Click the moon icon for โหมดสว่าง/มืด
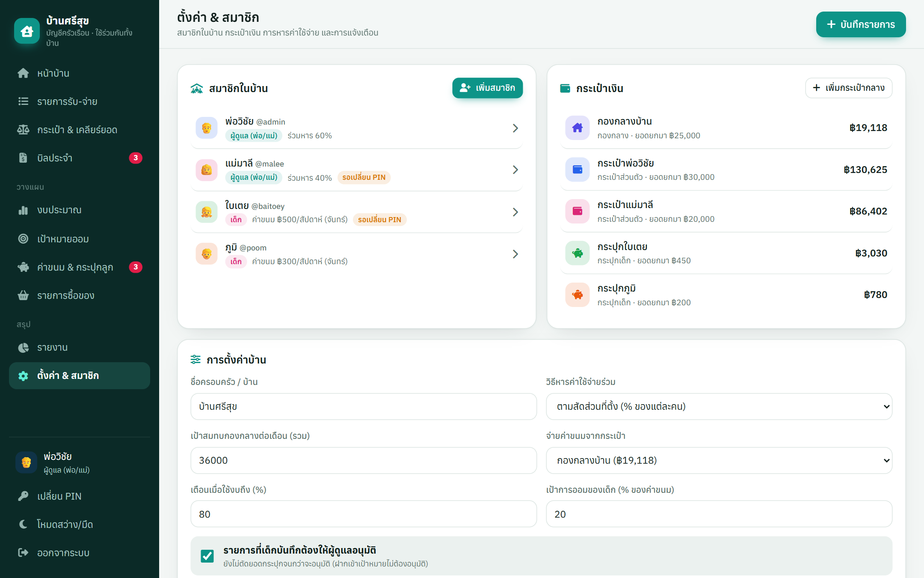 click(23, 524)
